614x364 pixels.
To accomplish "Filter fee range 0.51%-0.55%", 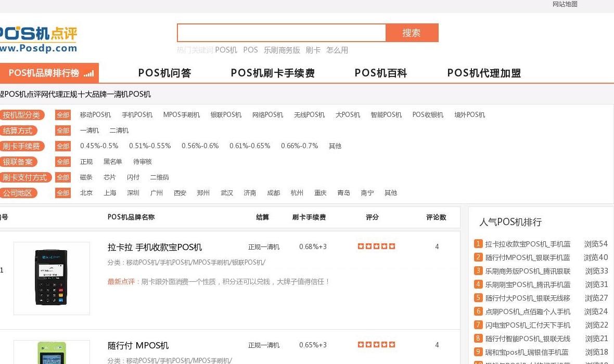I will point(150,146).
